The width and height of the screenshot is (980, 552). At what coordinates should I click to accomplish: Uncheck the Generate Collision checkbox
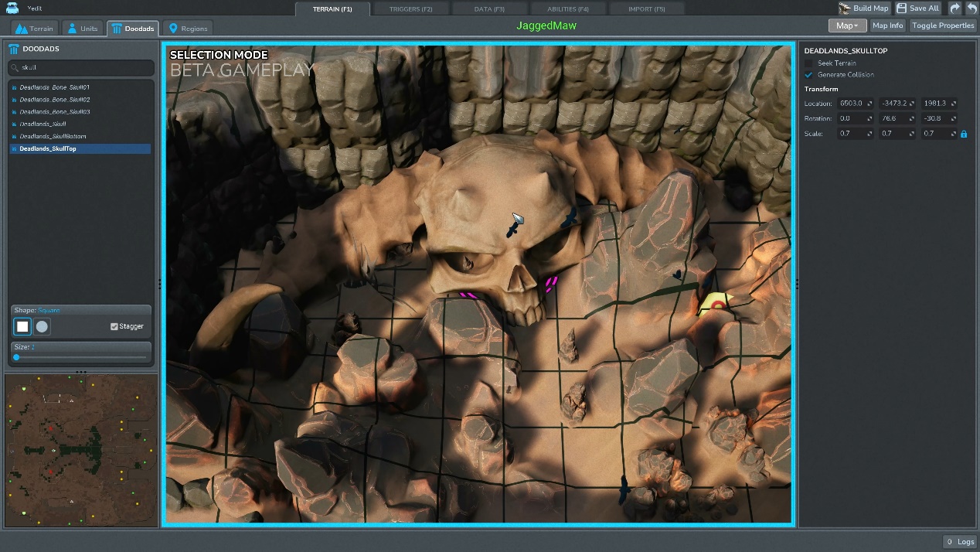[808, 75]
